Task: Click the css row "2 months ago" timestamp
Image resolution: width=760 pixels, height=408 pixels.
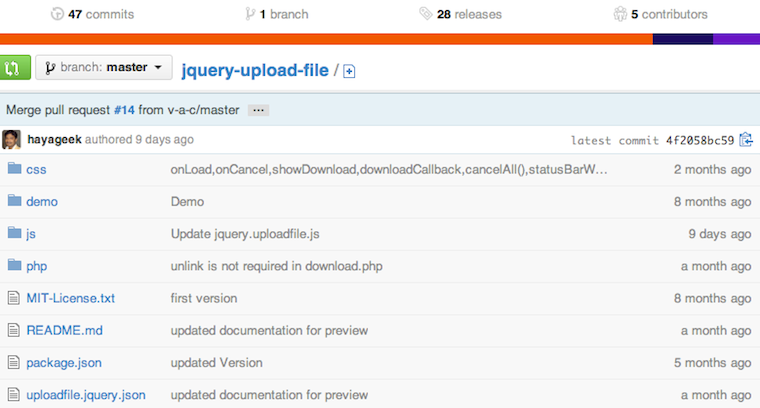Action: tap(712, 170)
